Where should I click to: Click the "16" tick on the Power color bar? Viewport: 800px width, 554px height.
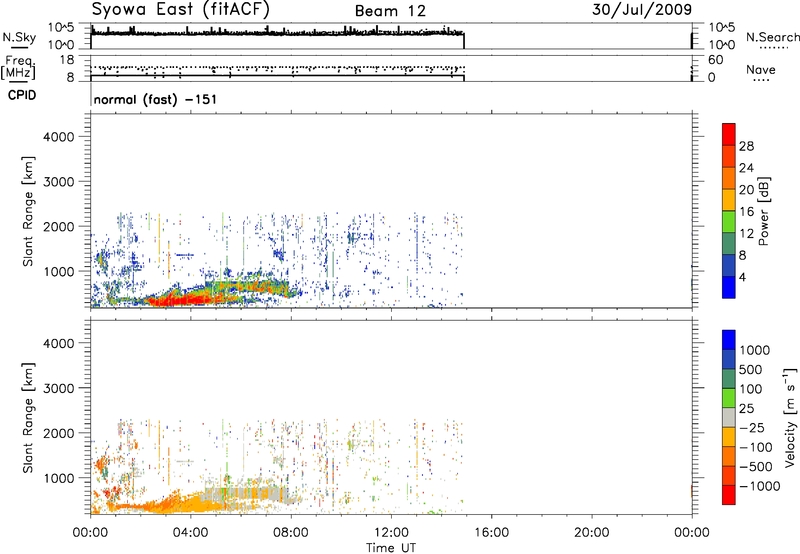point(746,212)
